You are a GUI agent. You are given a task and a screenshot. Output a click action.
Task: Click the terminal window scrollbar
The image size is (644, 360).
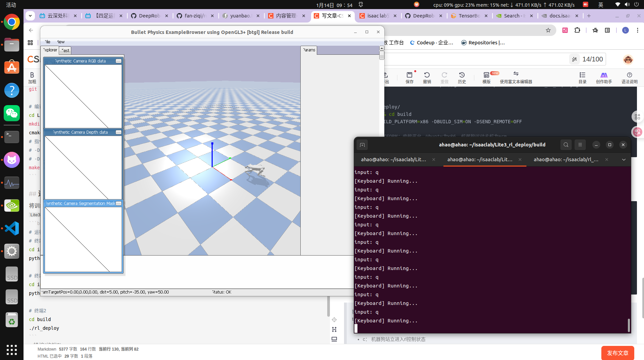629,325
